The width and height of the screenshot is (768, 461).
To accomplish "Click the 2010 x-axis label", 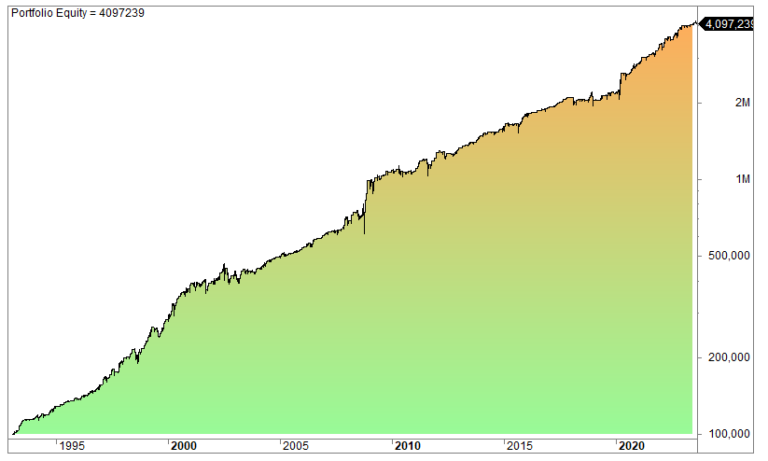I will click(408, 446).
